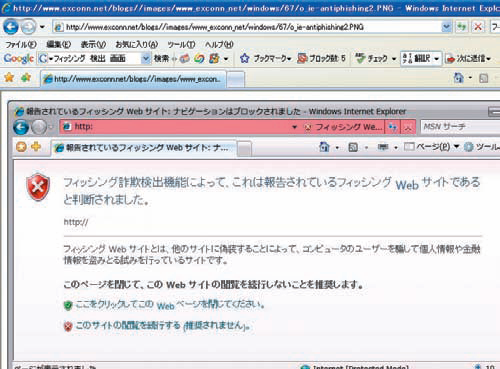Click the 次に送信 send-to button

click(x=468, y=59)
